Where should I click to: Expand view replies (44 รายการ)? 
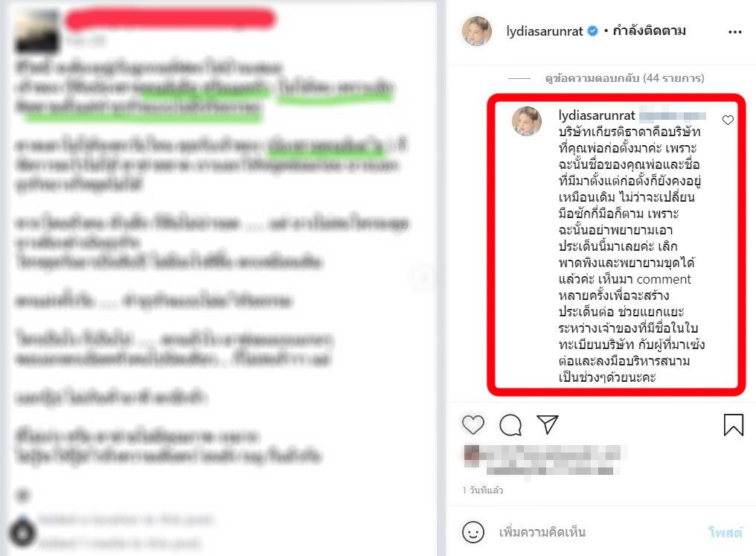point(625,78)
